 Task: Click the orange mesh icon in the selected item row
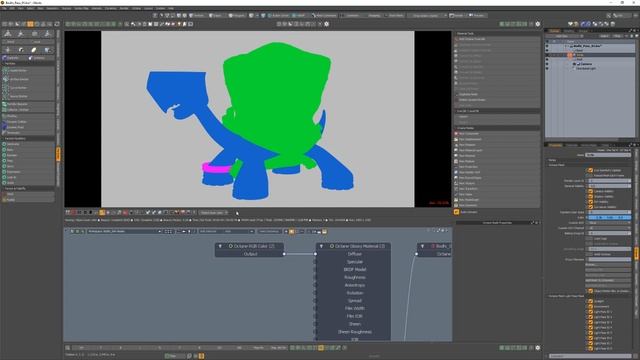click(570, 55)
